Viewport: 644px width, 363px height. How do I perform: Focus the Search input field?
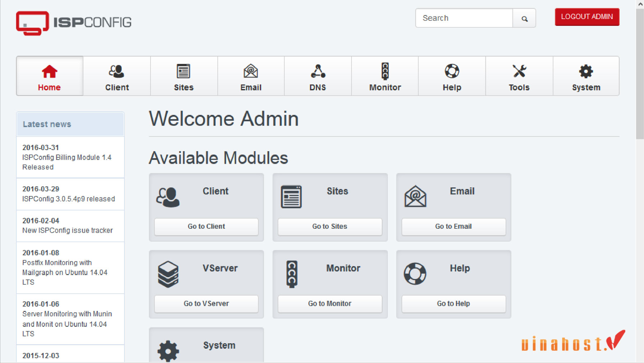click(464, 18)
